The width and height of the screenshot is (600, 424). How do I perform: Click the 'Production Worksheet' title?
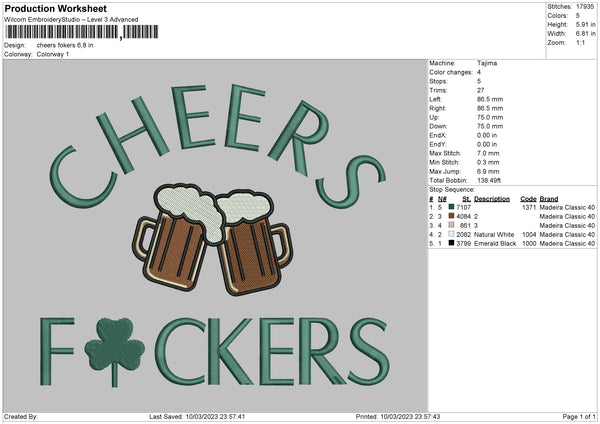[55, 9]
